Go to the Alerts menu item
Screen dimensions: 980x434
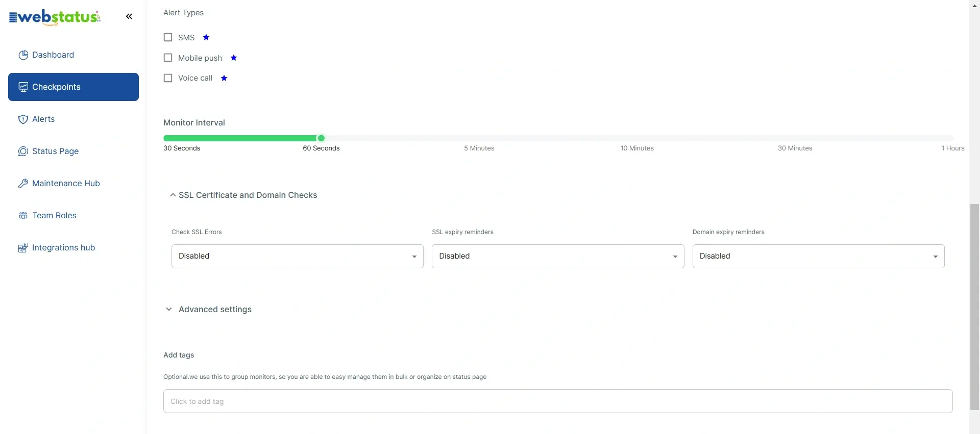pyautogui.click(x=73, y=119)
